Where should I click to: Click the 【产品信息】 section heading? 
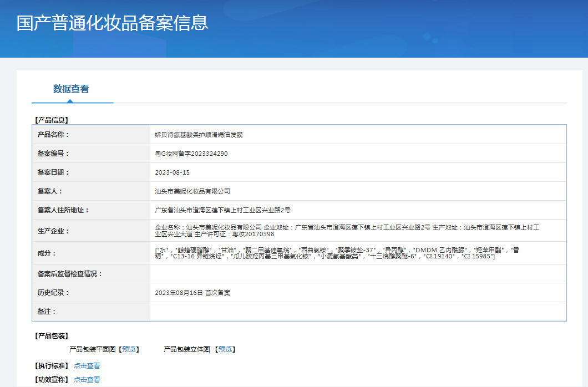52,120
